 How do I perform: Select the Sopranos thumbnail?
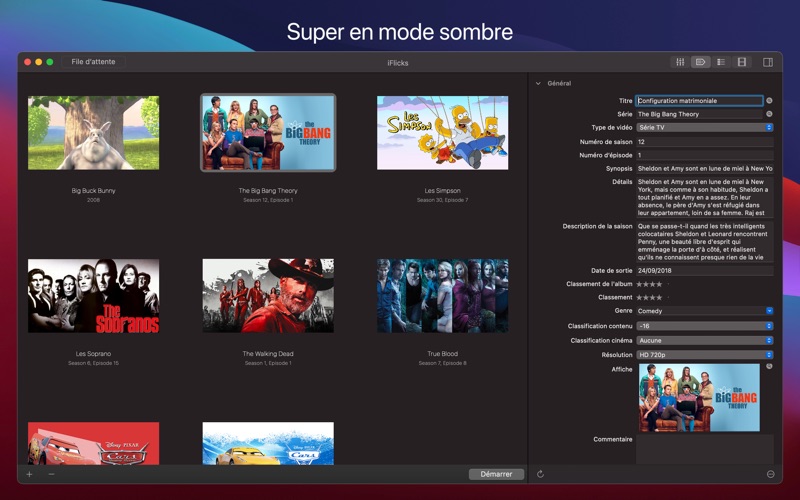pos(93,295)
